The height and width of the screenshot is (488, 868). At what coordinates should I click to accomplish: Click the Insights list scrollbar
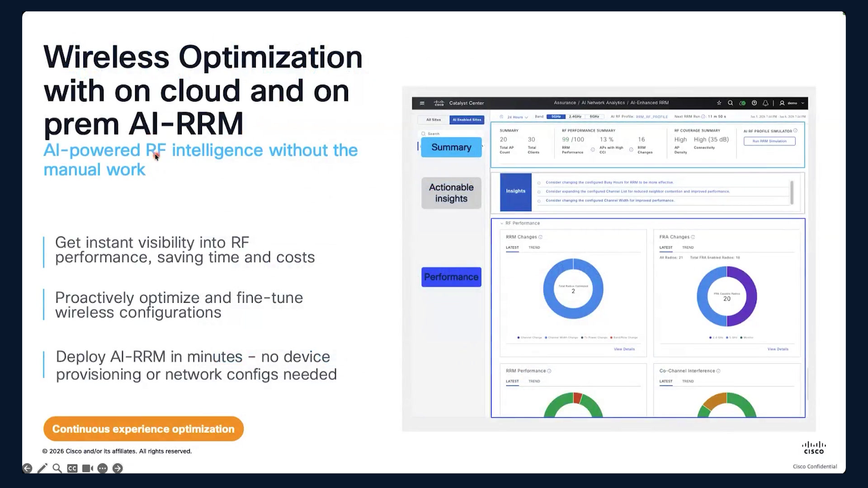tap(792, 192)
